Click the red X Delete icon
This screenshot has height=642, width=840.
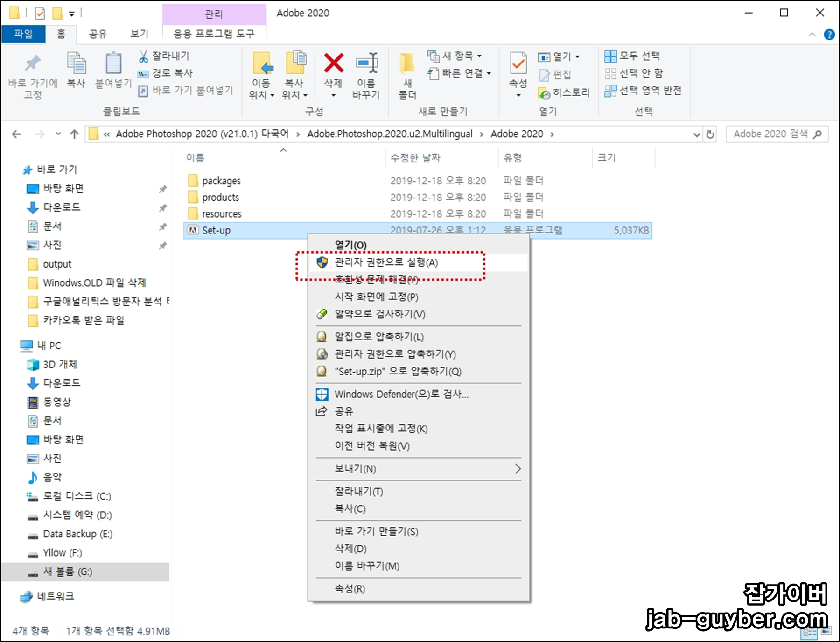click(x=334, y=63)
